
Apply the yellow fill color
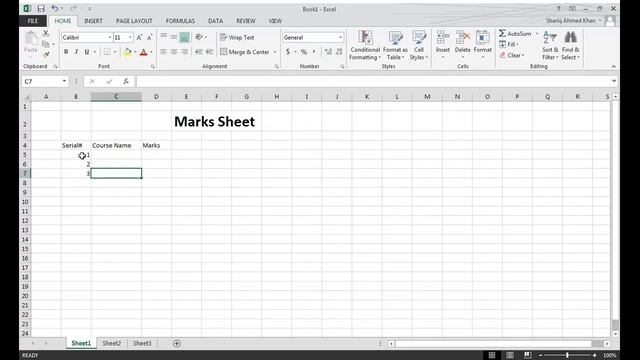pos(127,52)
